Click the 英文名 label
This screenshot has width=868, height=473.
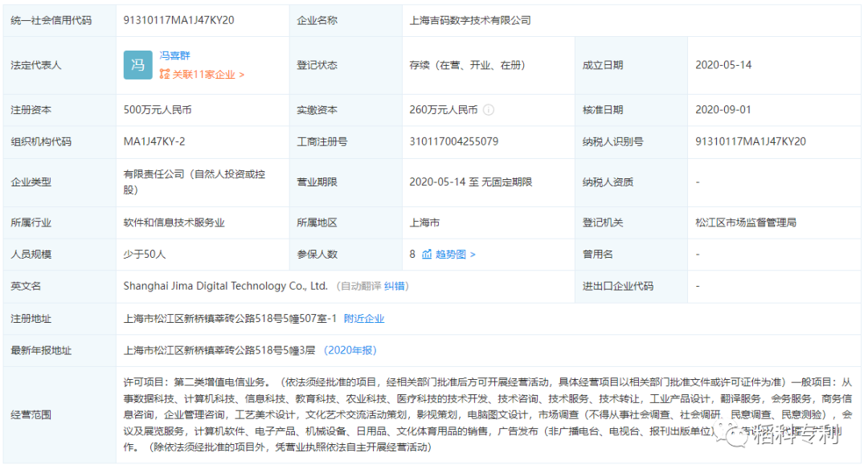[x=26, y=286]
